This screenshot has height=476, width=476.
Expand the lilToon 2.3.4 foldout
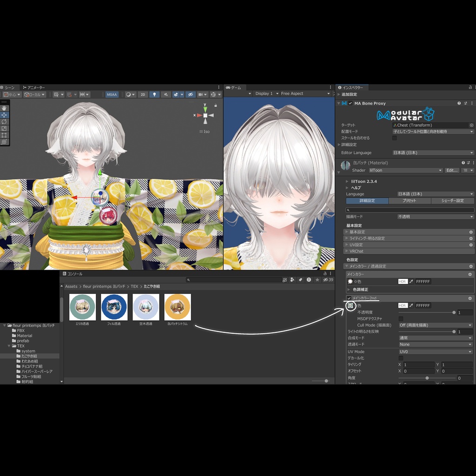tap(347, 181)
